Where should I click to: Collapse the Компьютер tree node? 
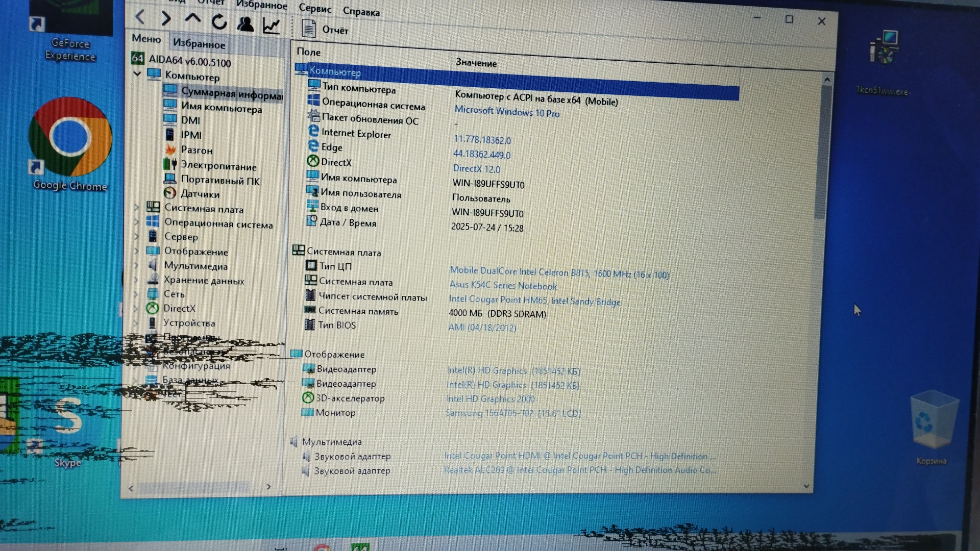[137, 74]
